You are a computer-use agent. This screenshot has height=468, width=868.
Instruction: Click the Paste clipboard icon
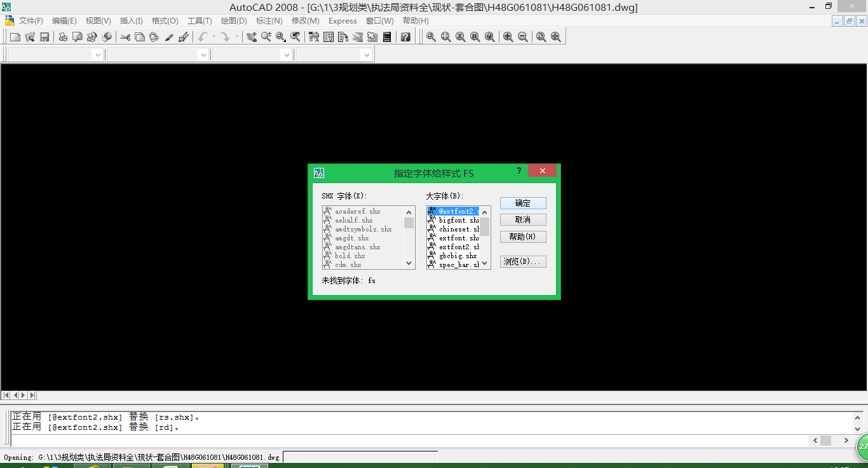154,37
